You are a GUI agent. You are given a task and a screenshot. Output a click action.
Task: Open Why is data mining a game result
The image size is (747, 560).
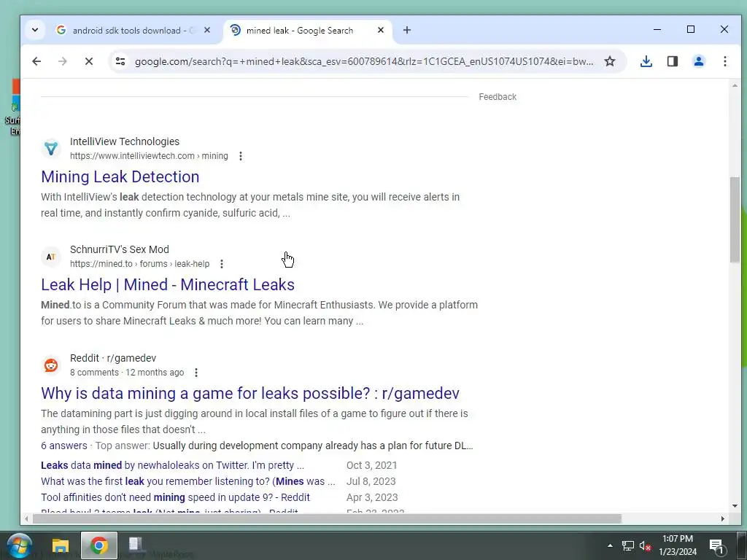(x=250, y=393)
